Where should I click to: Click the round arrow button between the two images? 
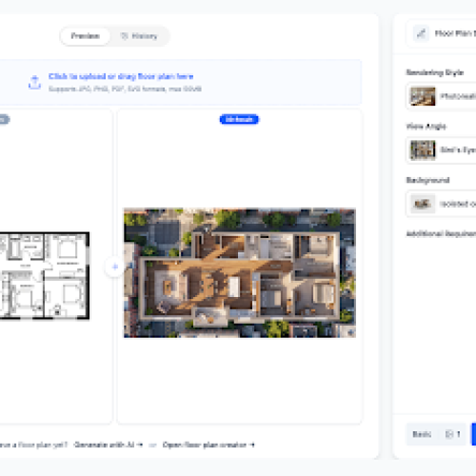point(115,267)
